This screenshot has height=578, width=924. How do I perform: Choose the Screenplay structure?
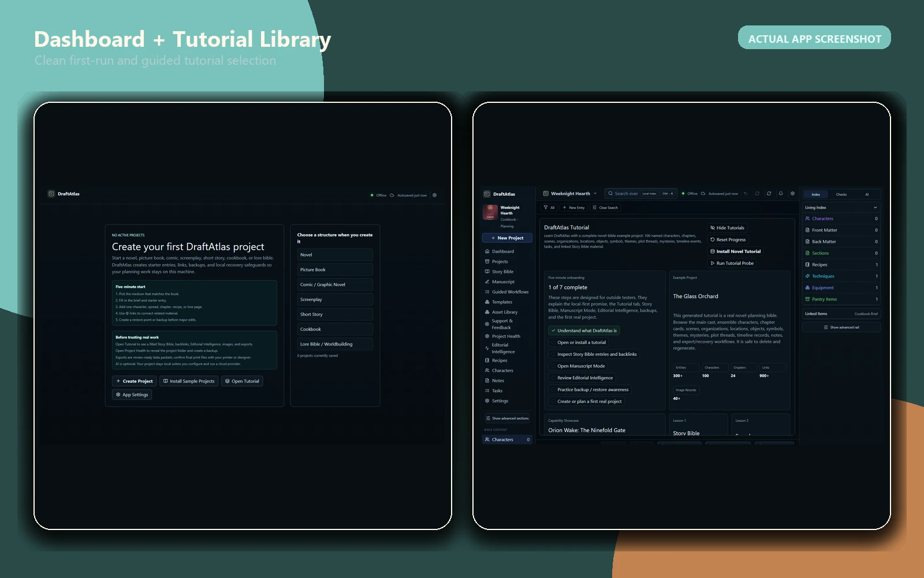(x=335, y=299)
